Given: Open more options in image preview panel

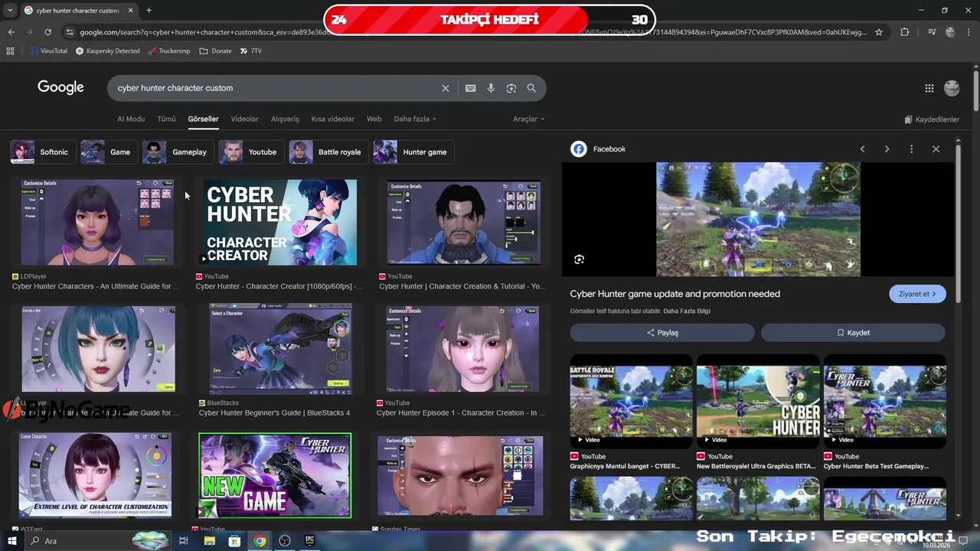Looking at the screenshot, I should [x=911, y=149].
